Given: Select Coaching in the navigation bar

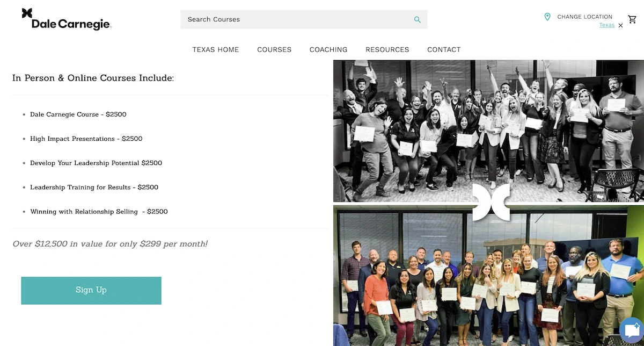Looking at the screenshot, I should [x=328, y=49].
